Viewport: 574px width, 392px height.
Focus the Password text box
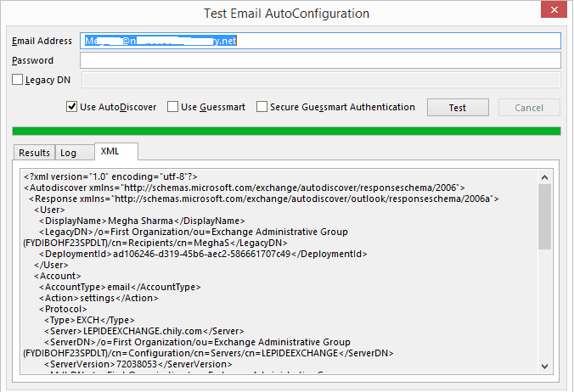(320, 60)
